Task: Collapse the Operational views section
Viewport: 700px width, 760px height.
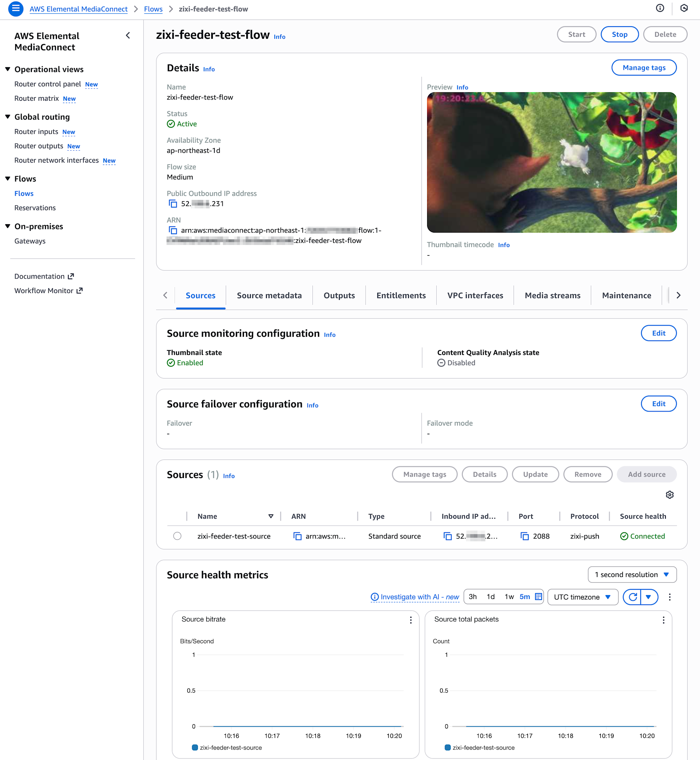Action: click(8, 69)
